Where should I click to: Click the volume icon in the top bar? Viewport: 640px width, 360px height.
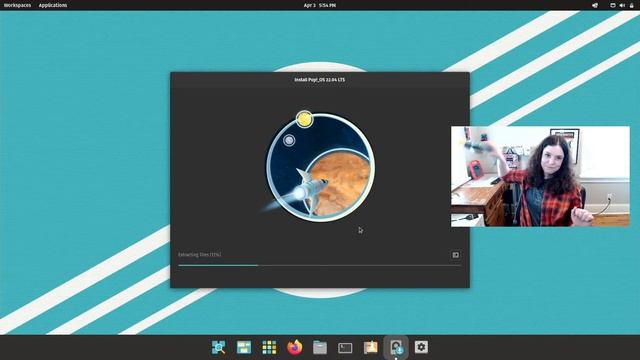click(622, 5)
